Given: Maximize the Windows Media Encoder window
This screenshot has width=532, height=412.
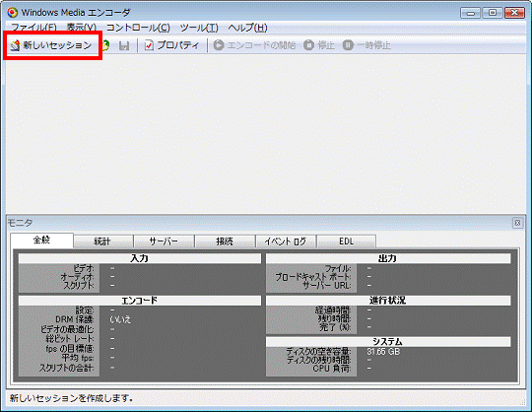Looking at the screenshot, I should (492, 13).
